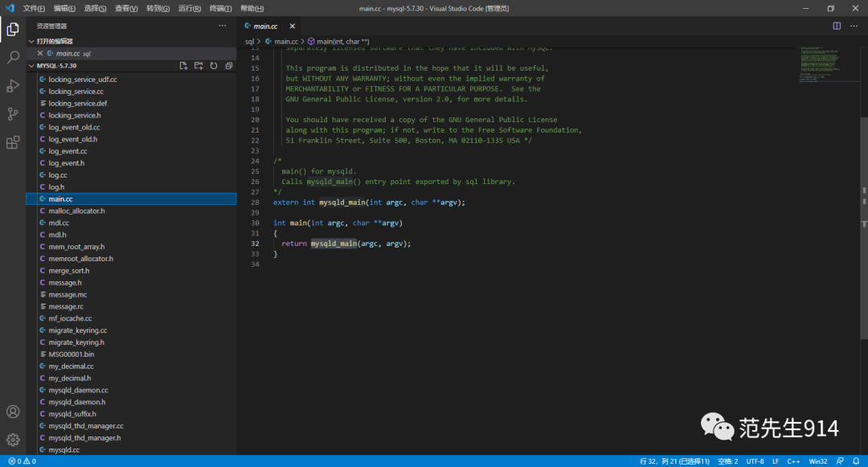
Task: Open editor more actions ellipsis
Action: coord(854,26)
